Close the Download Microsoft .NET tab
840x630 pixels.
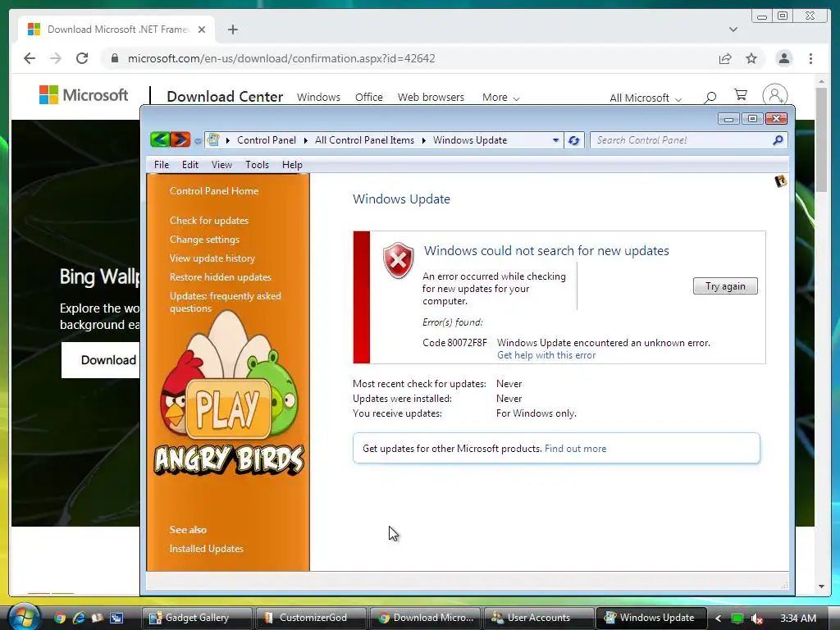tap(202, 30)
